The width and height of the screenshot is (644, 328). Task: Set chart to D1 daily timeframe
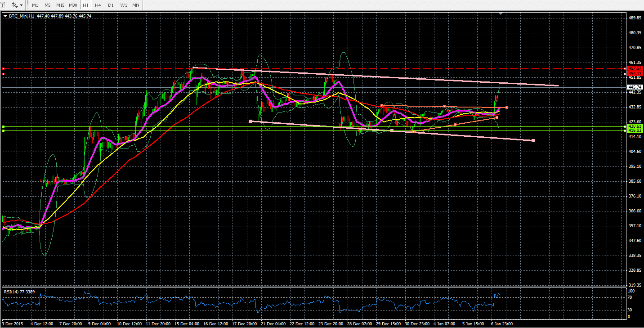[111, 5]
